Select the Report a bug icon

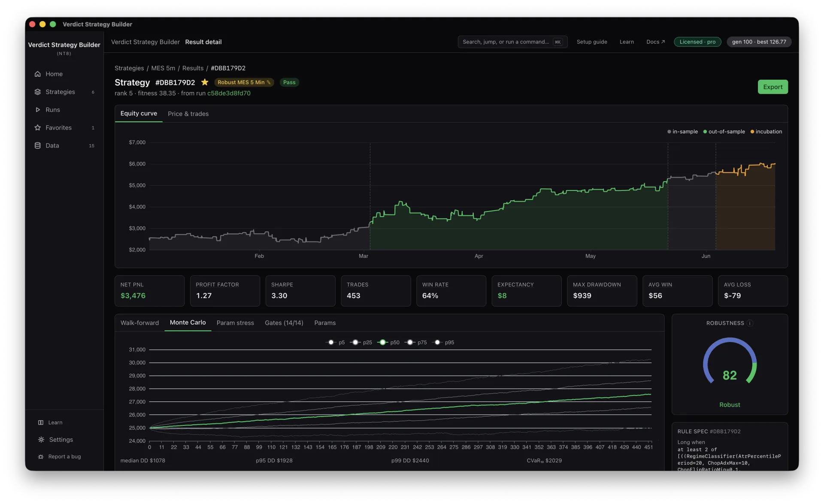pos(41,457)
